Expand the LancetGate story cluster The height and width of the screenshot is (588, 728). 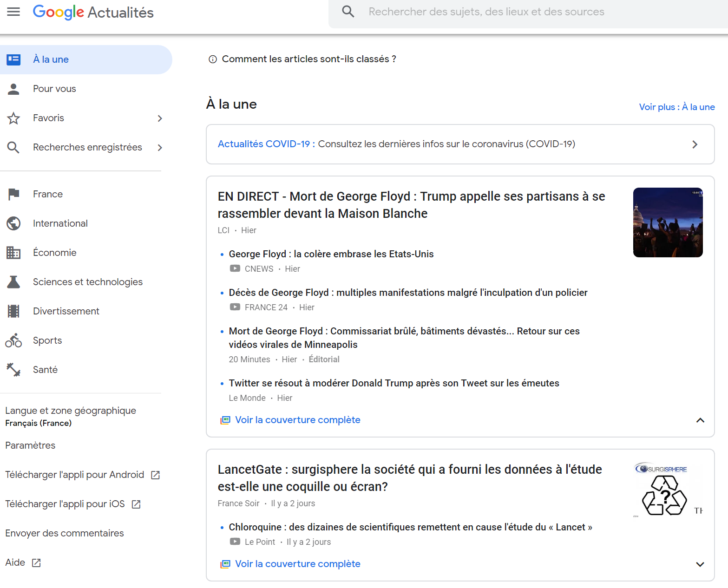click(700, 564)
